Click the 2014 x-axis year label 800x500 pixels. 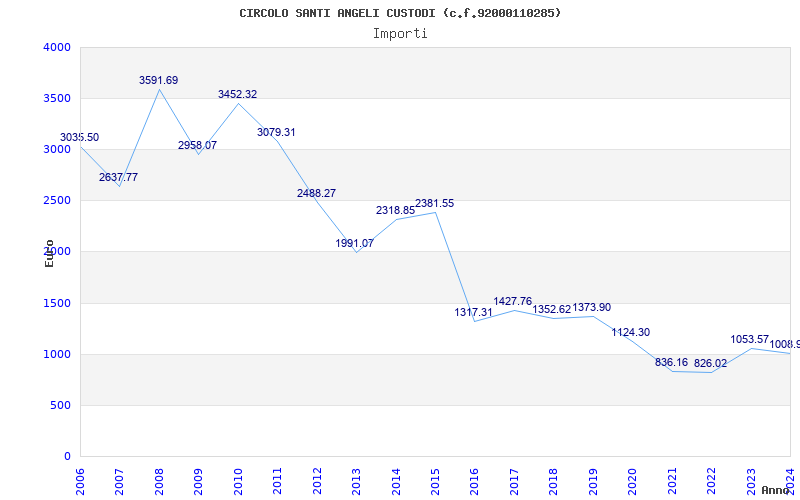[x=396, y=481]
